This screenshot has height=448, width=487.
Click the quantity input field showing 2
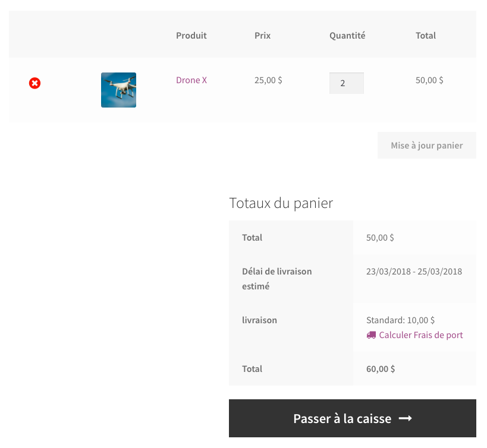[346, 83]
